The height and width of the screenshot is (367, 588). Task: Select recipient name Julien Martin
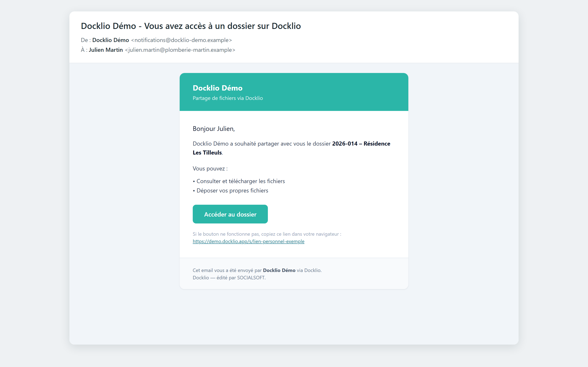click(106, 50)
